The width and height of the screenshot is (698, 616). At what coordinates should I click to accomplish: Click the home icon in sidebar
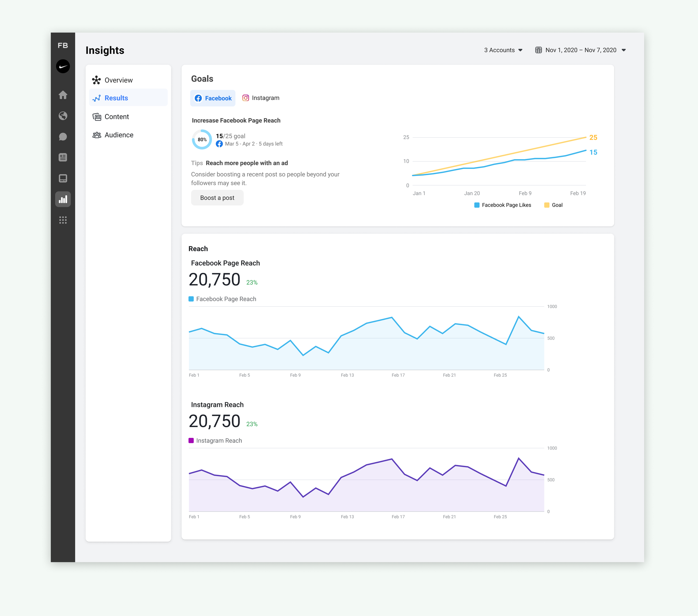coord(63,95)
